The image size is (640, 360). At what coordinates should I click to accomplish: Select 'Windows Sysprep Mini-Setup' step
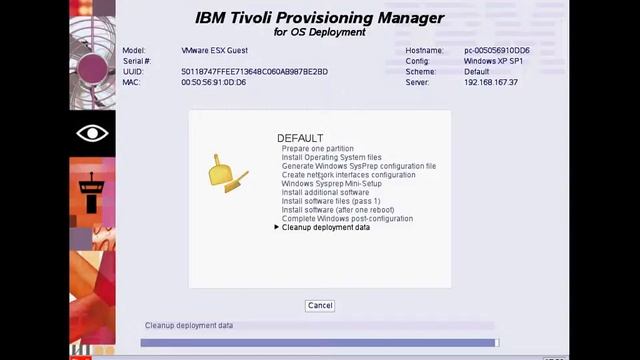[331, 184]
